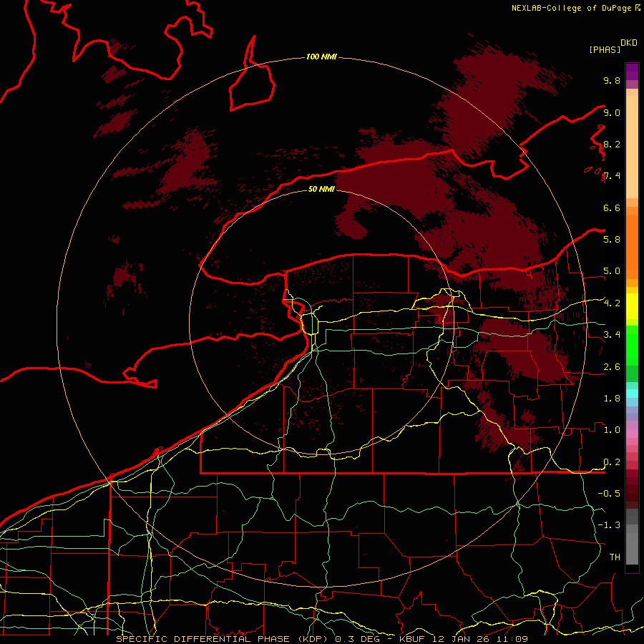Viewport: 644px width, 644px height.
Task: Click the NEXLAB-College of DuPage label
Action: click(x=571, y=8)
